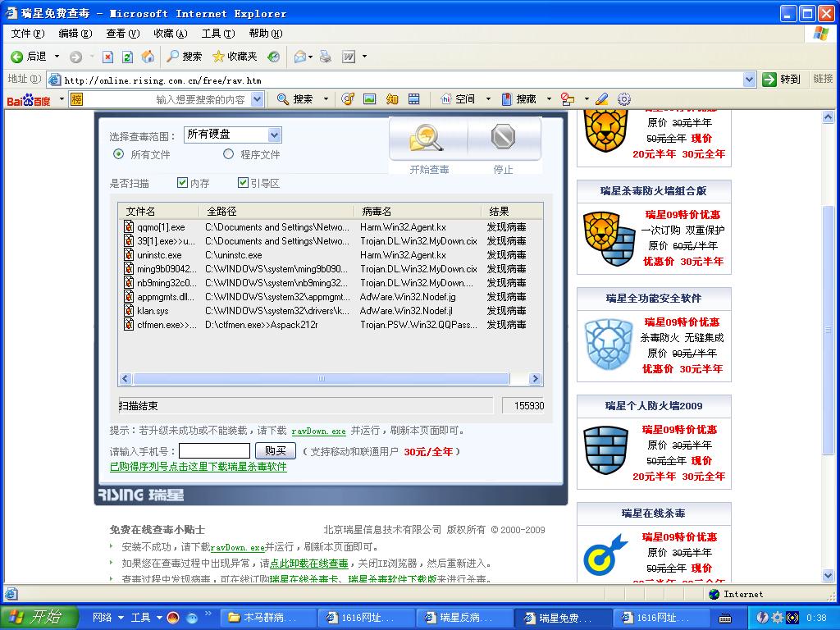Click Baidu toolbar 搜索 magnifier button
840x630 pixels.
[x=294, y=99]
